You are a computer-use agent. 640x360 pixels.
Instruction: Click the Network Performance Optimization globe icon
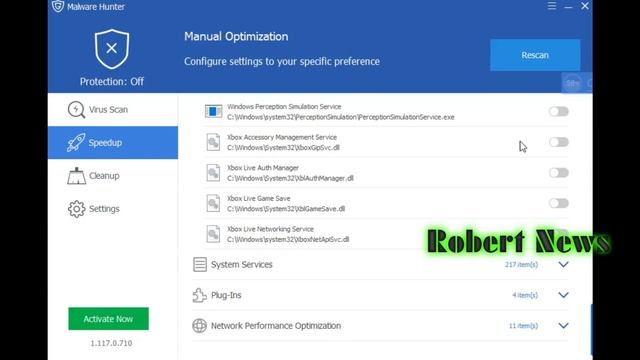200,326
